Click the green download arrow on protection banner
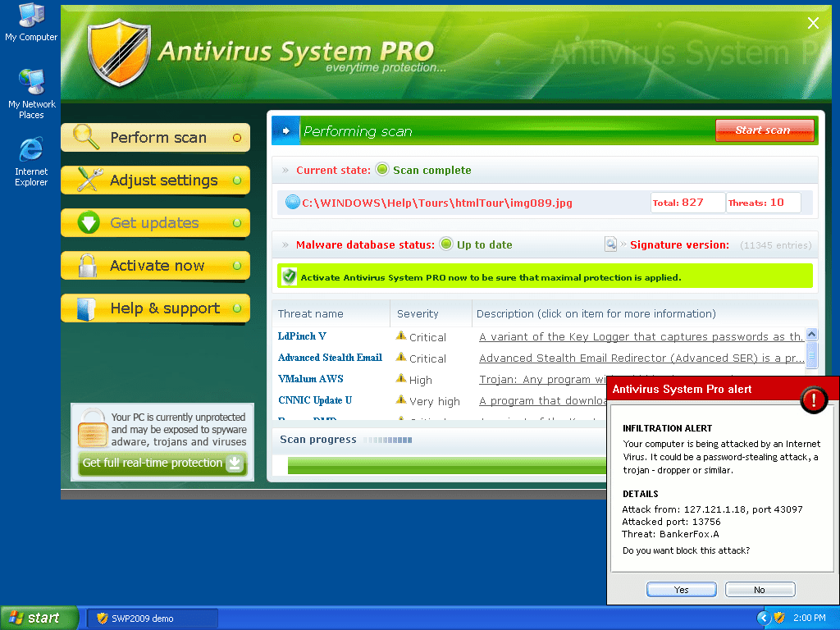 pos(235,463)
